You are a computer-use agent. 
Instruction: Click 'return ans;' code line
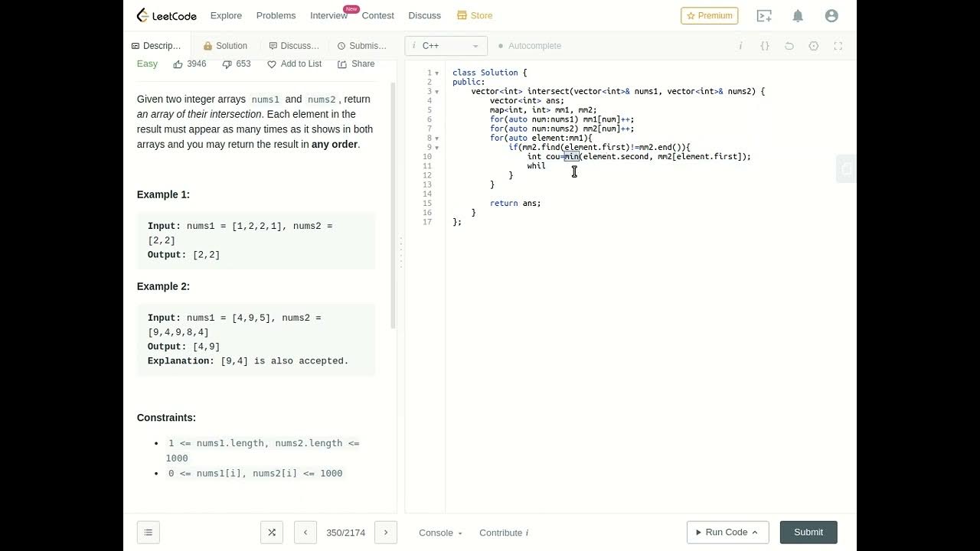[515, 203]
